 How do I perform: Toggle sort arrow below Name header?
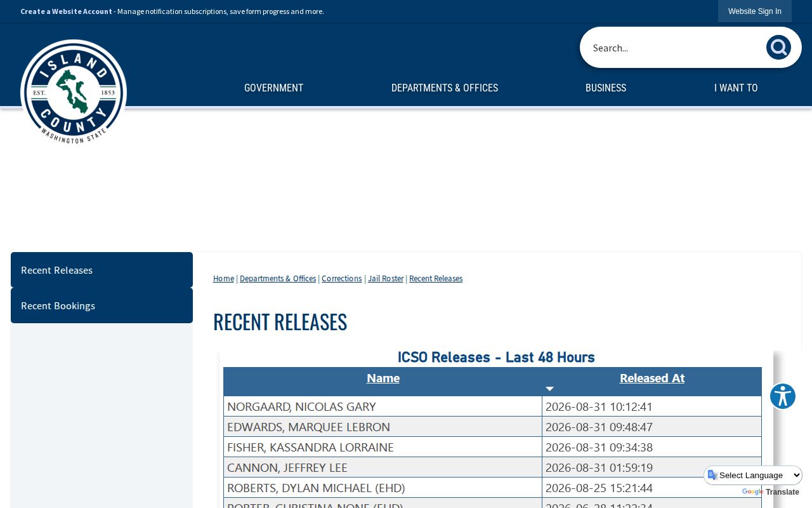549,389
